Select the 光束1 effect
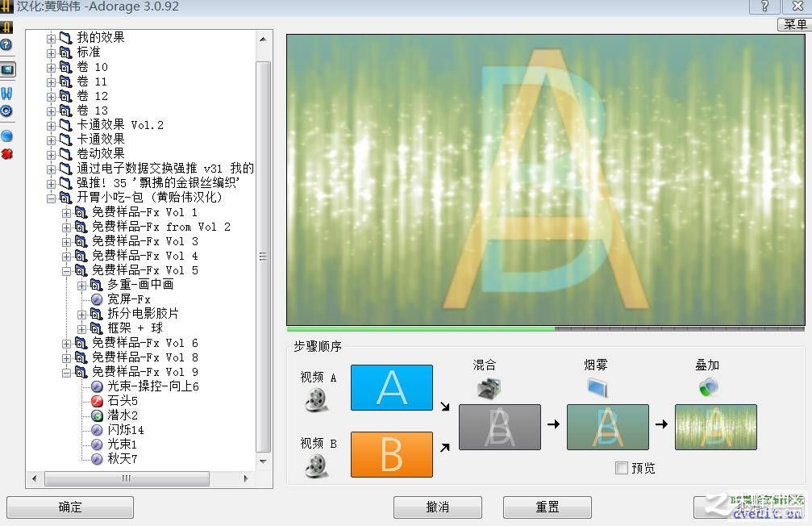Image resolution: width=812 pixels, height=526 pixels. 122,445
